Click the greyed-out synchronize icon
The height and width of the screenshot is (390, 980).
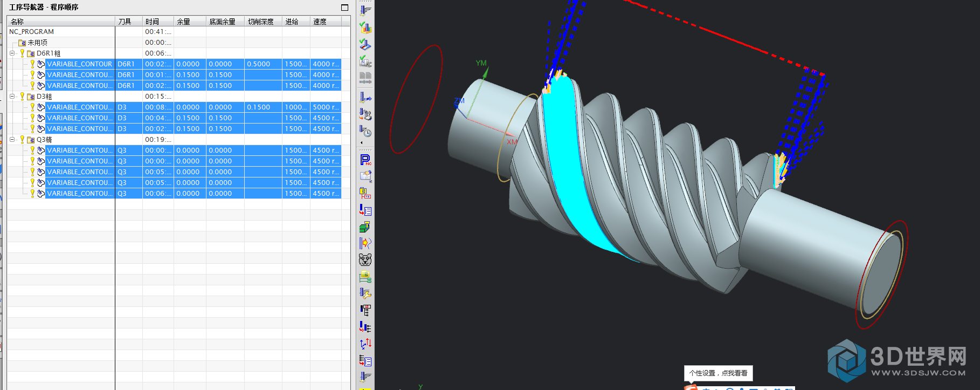[365, 78]
